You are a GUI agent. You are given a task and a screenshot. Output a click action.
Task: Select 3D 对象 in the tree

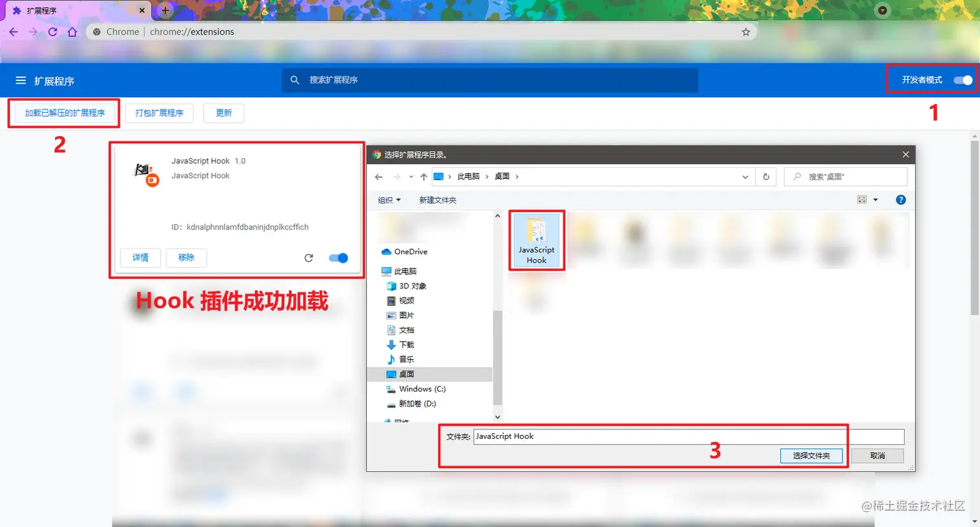coord(406,286)
